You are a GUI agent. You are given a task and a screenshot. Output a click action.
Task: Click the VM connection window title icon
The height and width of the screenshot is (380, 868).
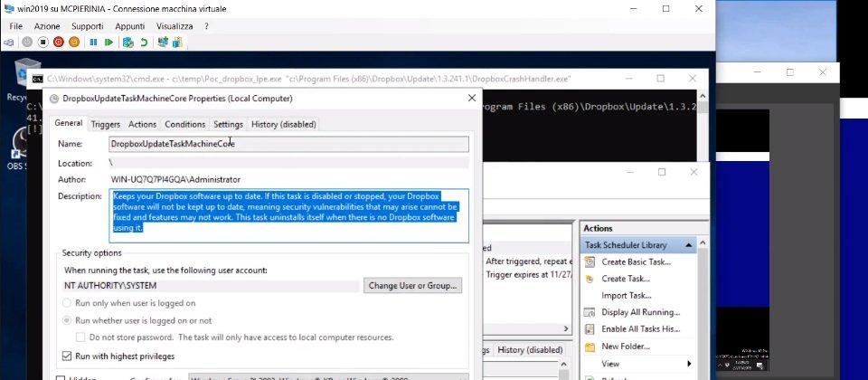9,9
